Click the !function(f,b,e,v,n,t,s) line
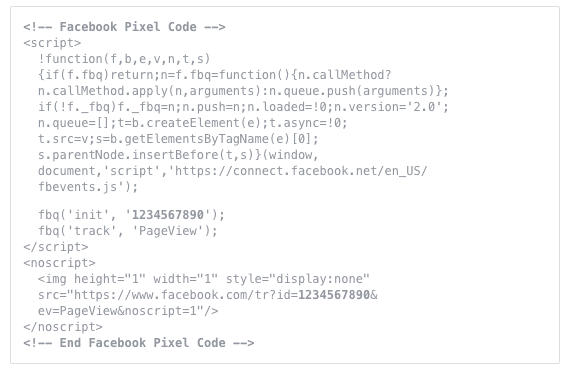Image resolution: width=577 pixels, height=378 pixels. coord(124,59)
